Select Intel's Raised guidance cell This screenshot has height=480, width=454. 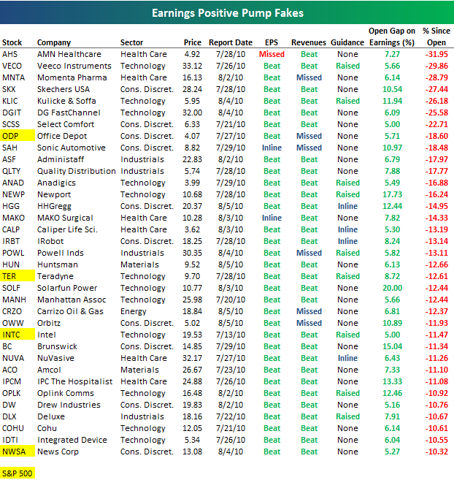tap(348, 335)
